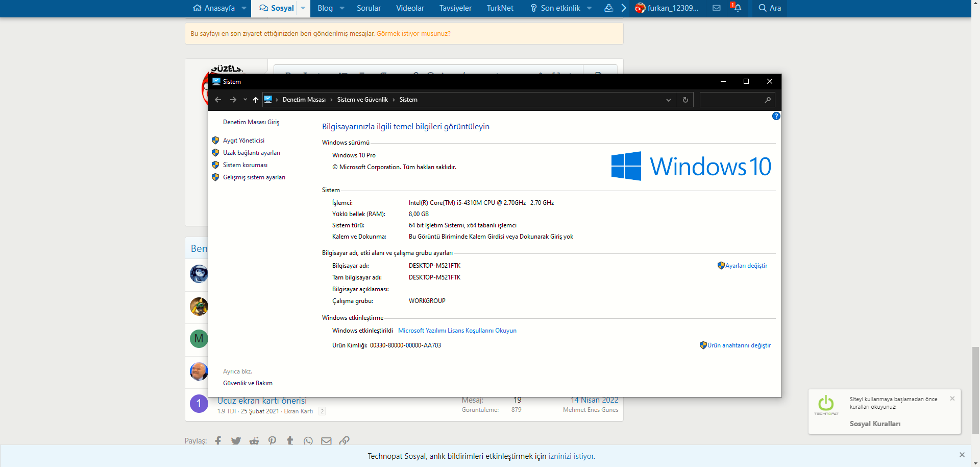Open the Son etkinlik page

tap(555, 8)
